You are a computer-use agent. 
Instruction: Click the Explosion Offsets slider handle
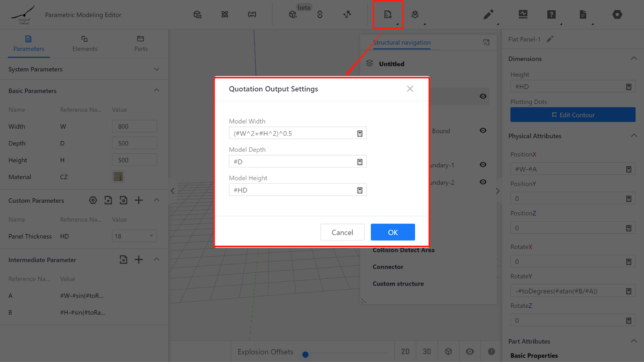point(305,354)
